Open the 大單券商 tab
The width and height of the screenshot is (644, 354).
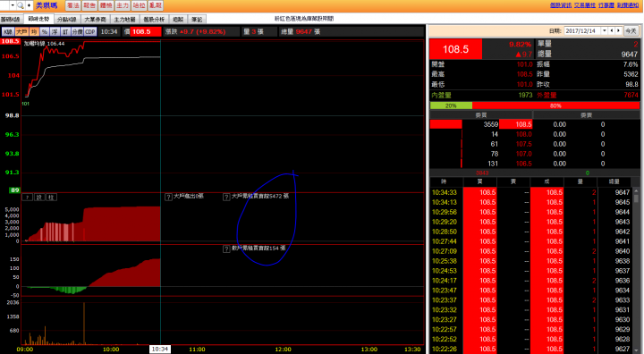[x=95, y=20]
